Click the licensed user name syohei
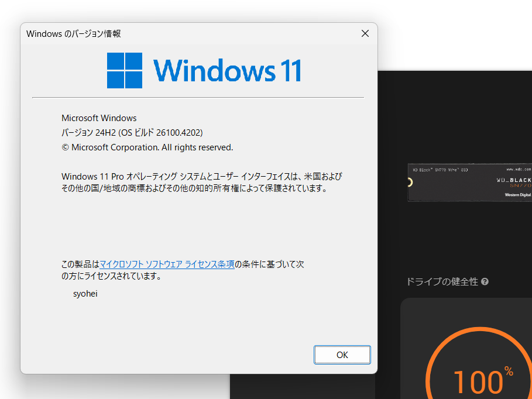Image resolution: width=532 pixels, height=399 pixels. pos(85,294)
